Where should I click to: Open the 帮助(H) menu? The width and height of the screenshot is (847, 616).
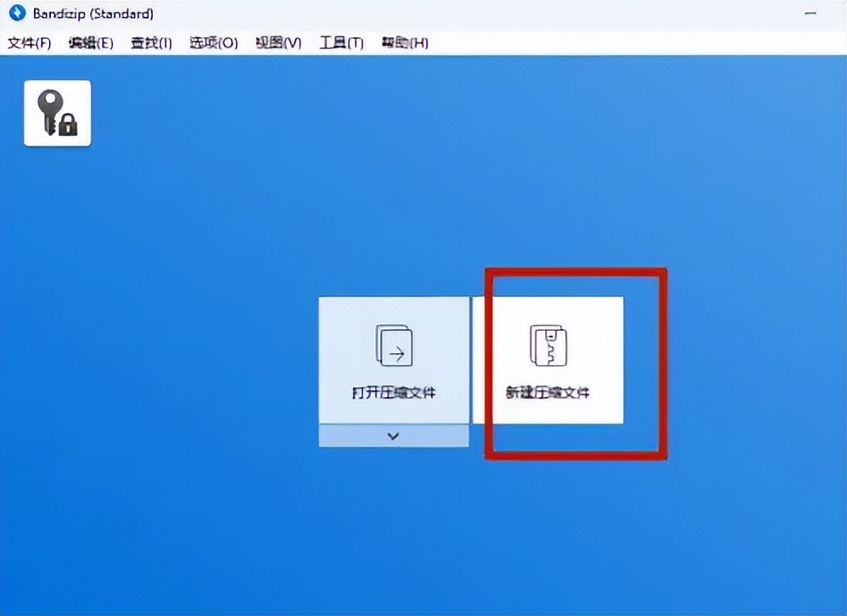(x=405, y=42)
